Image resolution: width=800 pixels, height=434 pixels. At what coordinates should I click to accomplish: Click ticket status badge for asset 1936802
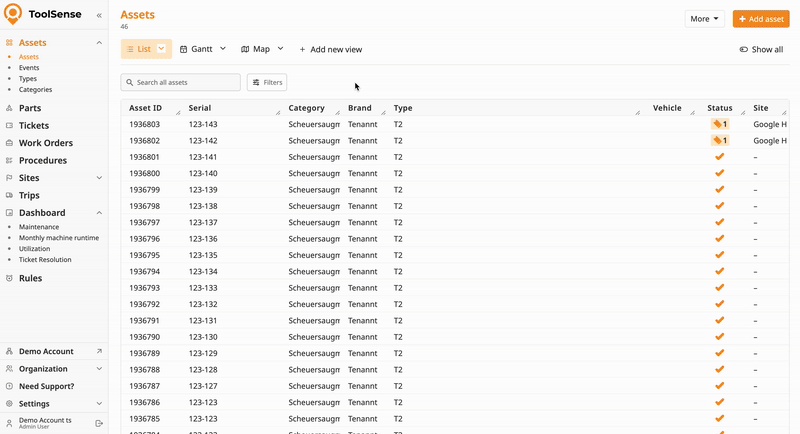pyautogui.click(x=719, y=140)
